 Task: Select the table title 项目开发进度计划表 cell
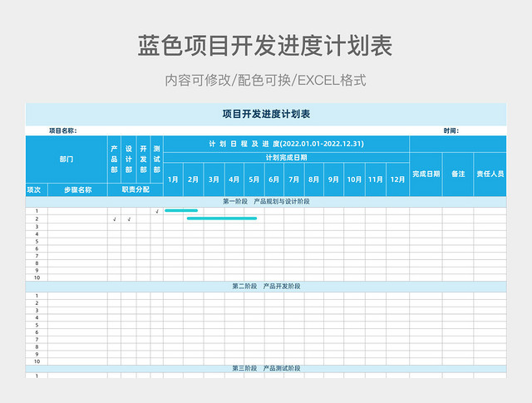[x=266, y=115]
